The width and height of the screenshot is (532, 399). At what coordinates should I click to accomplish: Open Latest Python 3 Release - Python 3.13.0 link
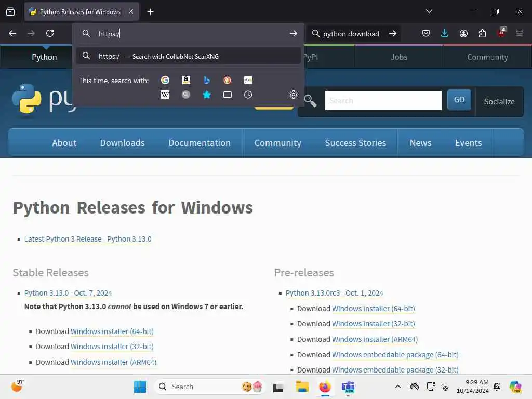[x=88, y=239]
